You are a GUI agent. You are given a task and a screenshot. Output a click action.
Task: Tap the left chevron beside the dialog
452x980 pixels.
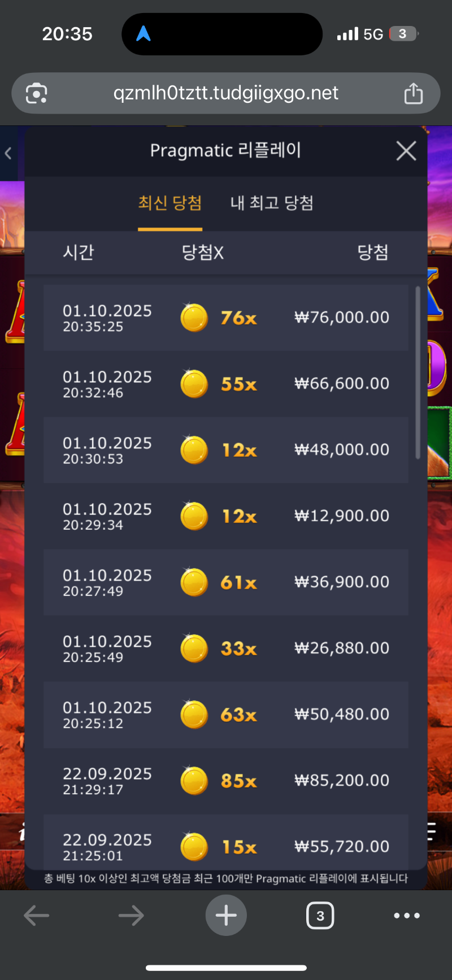point(8,153)
